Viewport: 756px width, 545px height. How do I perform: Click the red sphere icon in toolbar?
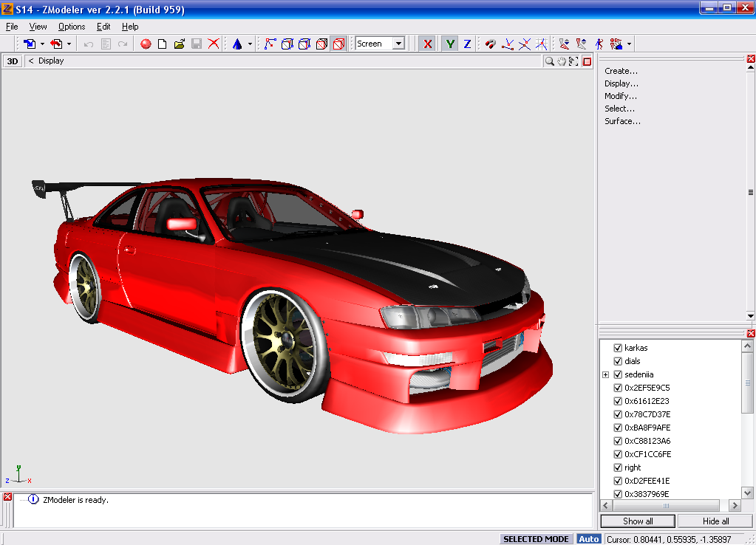146,44
